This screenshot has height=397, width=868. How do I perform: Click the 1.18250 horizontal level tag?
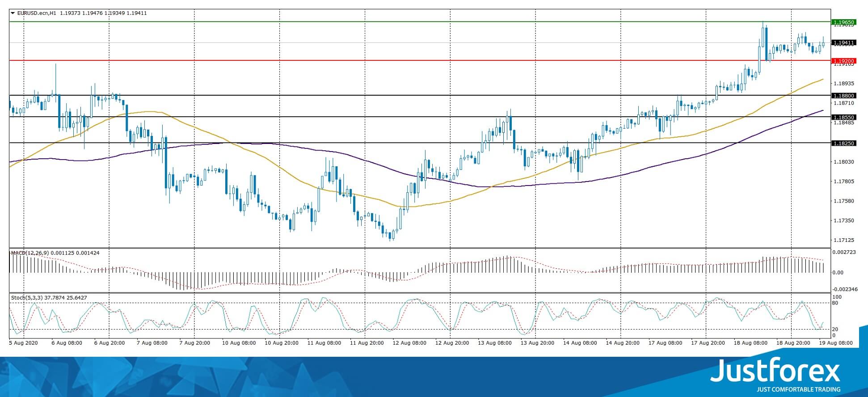(x=843, y=143)
